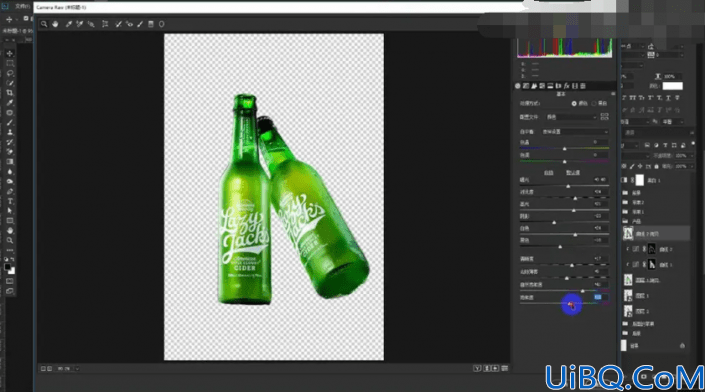Select the Graduated Filter tool
This screenshot has width=705, height=392.
[151, 24]
